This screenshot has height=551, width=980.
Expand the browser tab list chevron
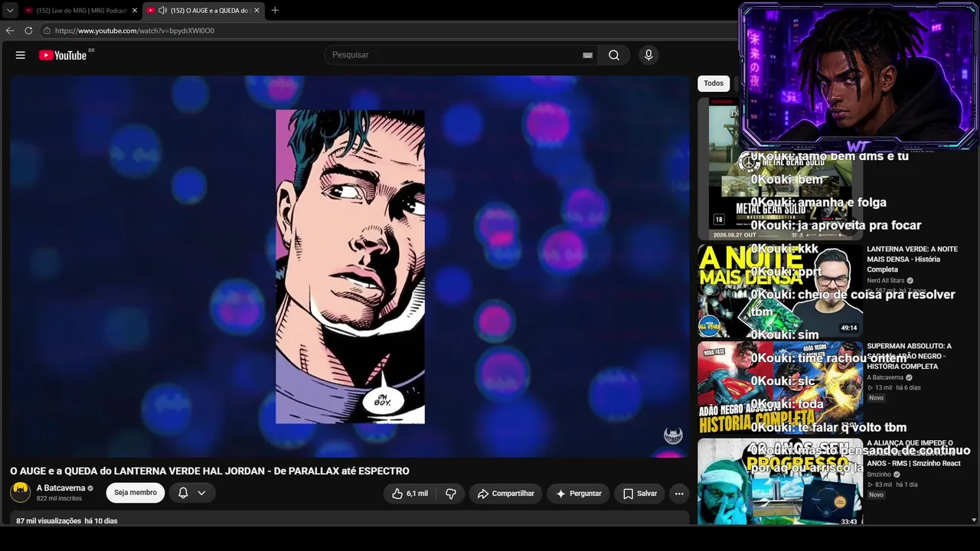point(10,10)
